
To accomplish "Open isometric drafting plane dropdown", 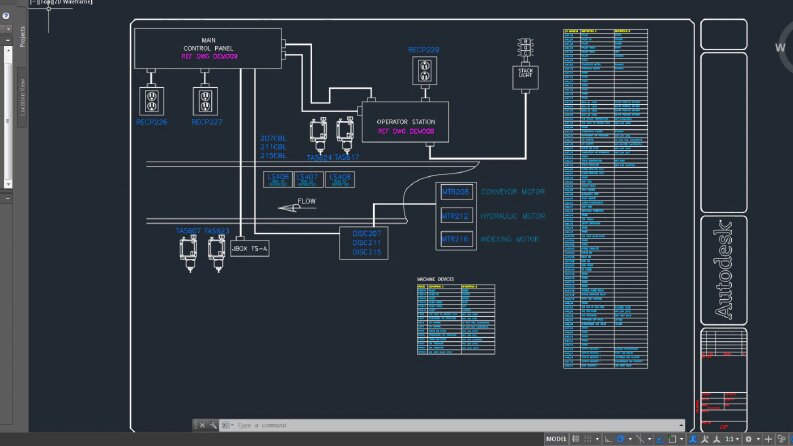I will 650,439.
